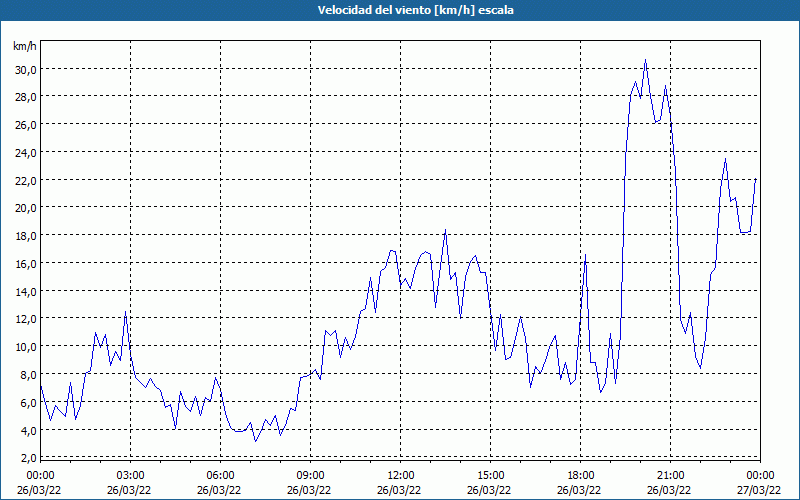Click the '20,0' y-axis value
This screenshot has width=800, height=500.
click(x=26, y=209)
